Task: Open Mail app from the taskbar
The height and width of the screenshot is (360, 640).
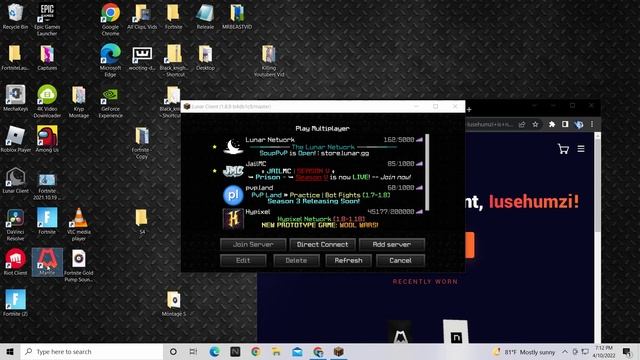Action: pyautogui.click(x=297, y=351)
